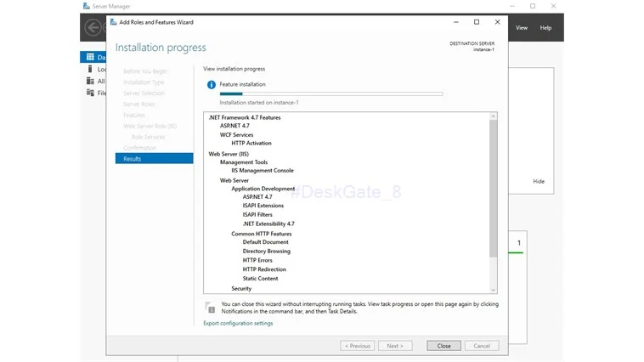This screenshot has height=362, width=644.
Task: Click the scroll down arrow of the feature list
Action: tap(494, 290)
